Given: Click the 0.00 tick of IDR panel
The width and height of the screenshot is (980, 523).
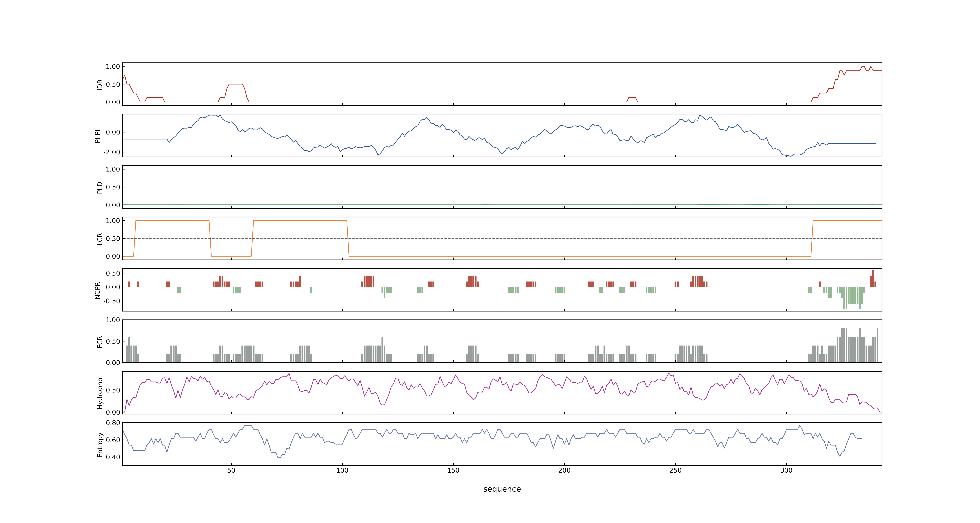Looking at the screenshot, I should pyautogui.click(x=113, y=102).
